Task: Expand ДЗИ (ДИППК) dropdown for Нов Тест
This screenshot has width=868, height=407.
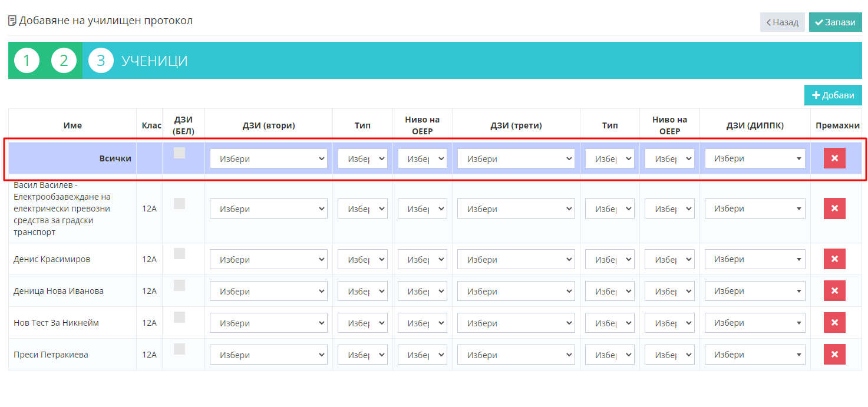Action: click(x=754, y=323)
